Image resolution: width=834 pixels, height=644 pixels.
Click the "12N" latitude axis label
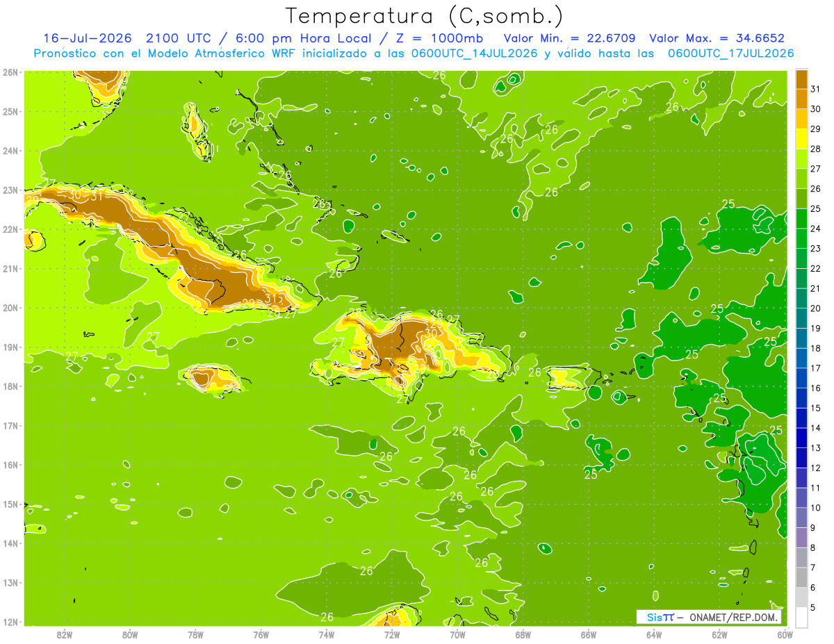(x=10, y=622)
